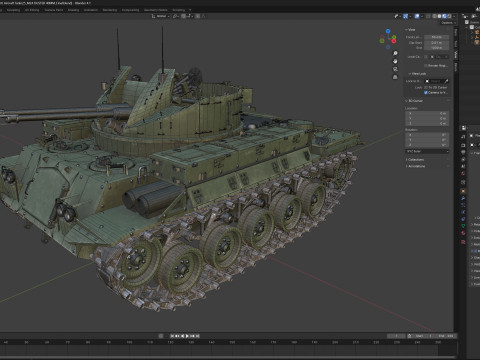Open the red Material properties tab icon
Image resolution: width=480 pixels, height=360 pixels.
coord(463,233)
